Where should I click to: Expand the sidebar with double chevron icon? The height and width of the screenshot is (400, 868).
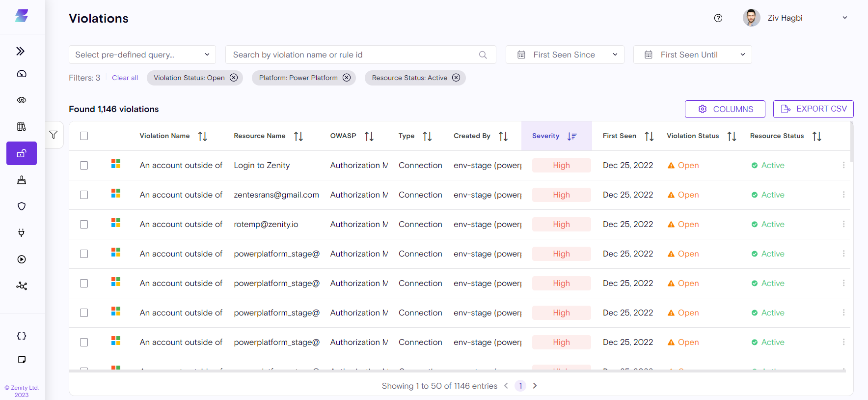pos(21,51)
